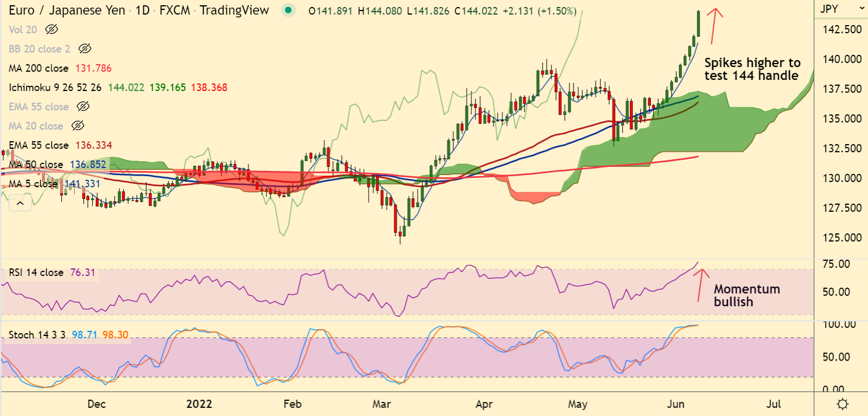The height and width of the screenshot is (416, 868).
Task: Click the Mar label on time axis
Action: click(x=381, y=404)
